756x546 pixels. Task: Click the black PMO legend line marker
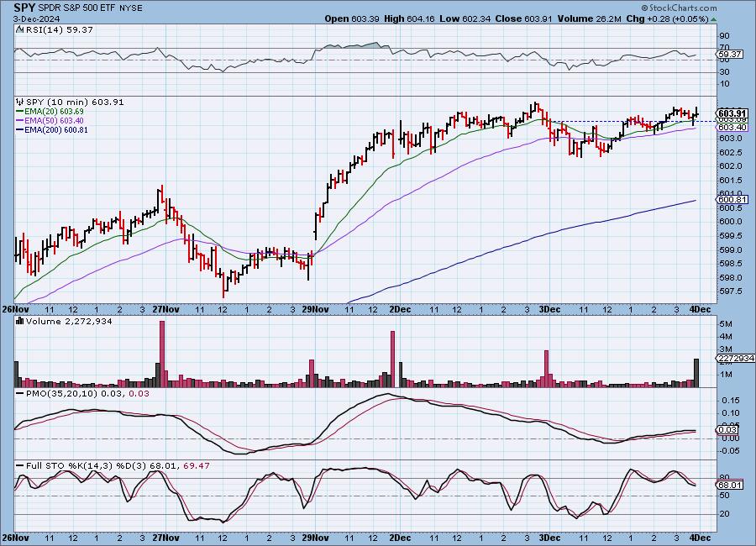20,394
